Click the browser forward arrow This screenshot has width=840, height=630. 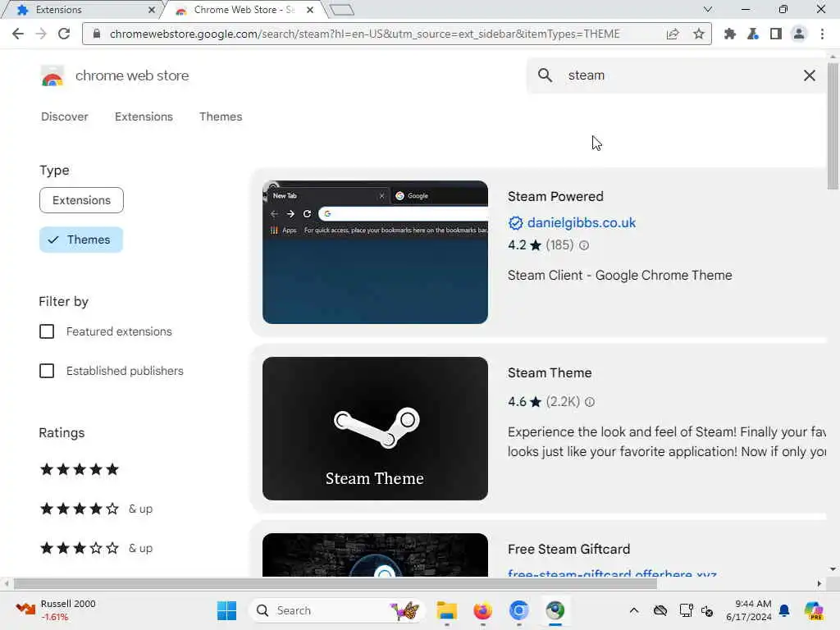tap(41, 34)
